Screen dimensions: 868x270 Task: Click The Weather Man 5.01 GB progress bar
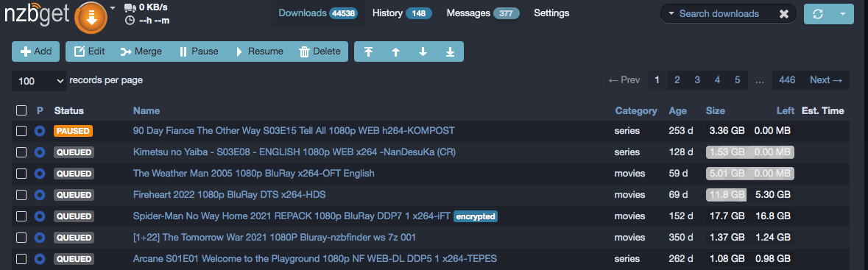pos(750,174)
